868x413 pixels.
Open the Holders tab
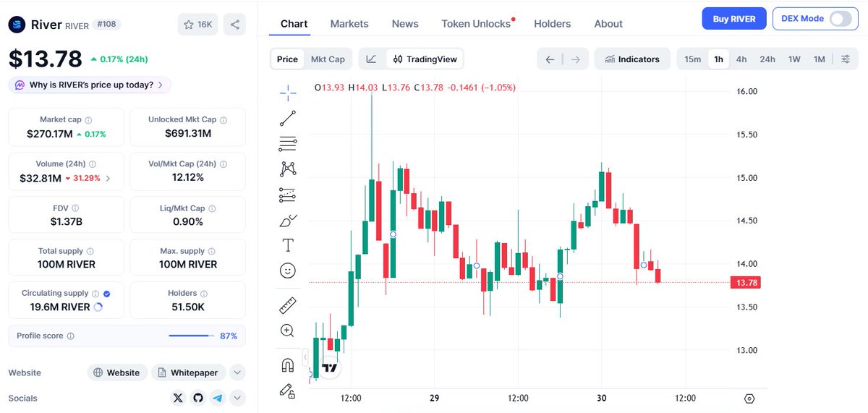click(x=553, y=24)
